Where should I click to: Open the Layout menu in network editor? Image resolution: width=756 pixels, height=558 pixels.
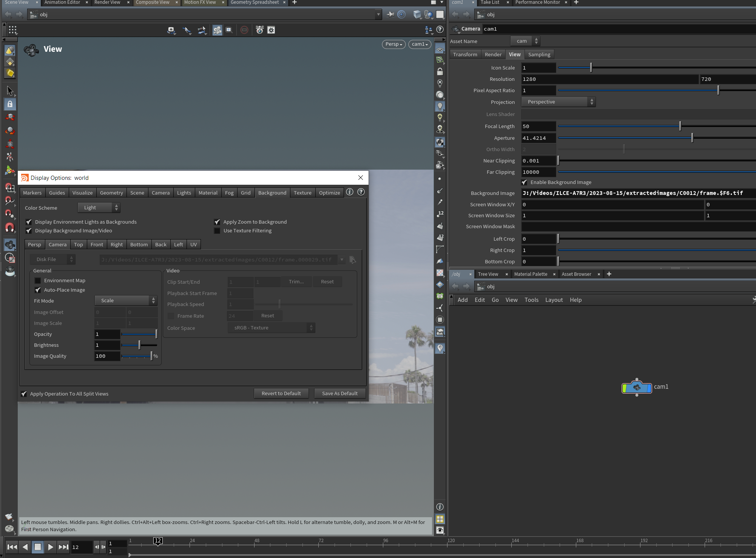(554, 300)
